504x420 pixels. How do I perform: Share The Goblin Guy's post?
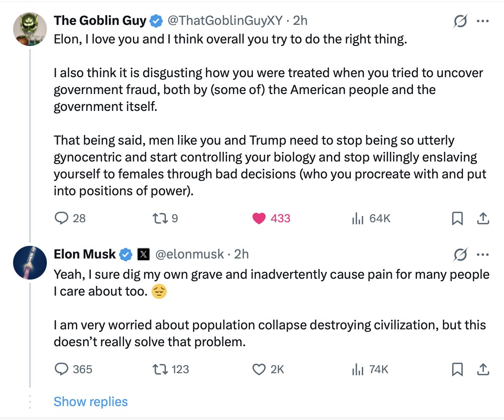(483, 218)
